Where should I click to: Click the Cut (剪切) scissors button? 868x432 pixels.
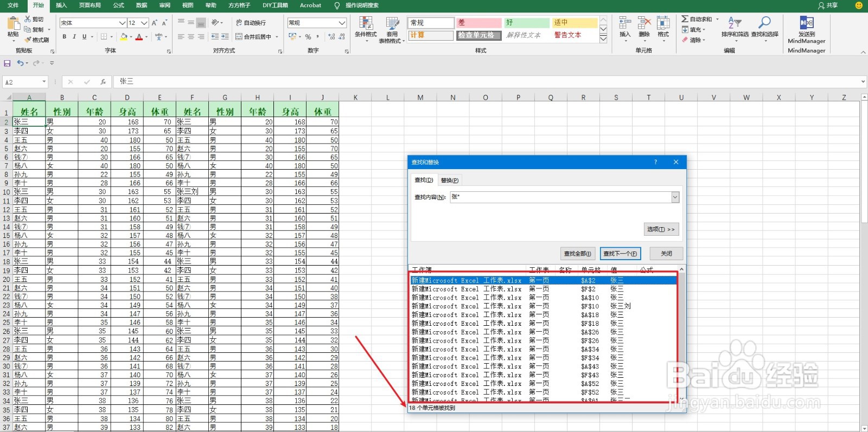34,19
